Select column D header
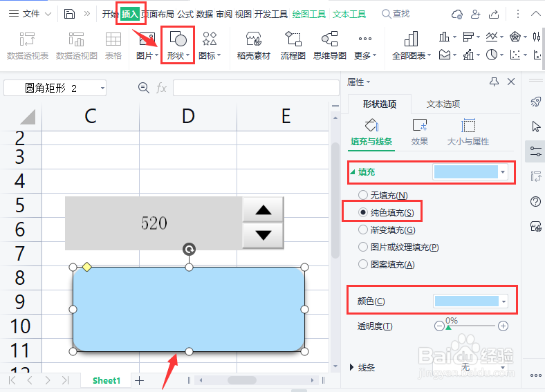545x392 pixels. [x=188, y=116]
